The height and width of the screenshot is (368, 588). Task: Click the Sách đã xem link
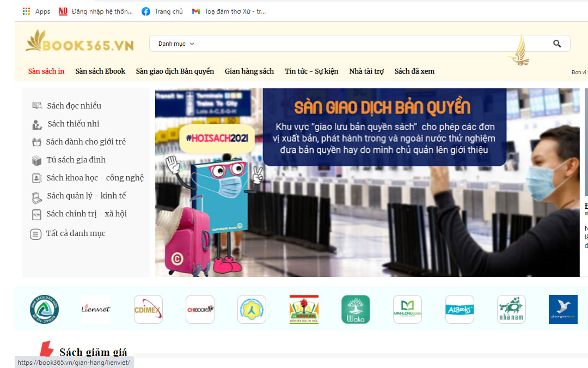pos(414,71)
